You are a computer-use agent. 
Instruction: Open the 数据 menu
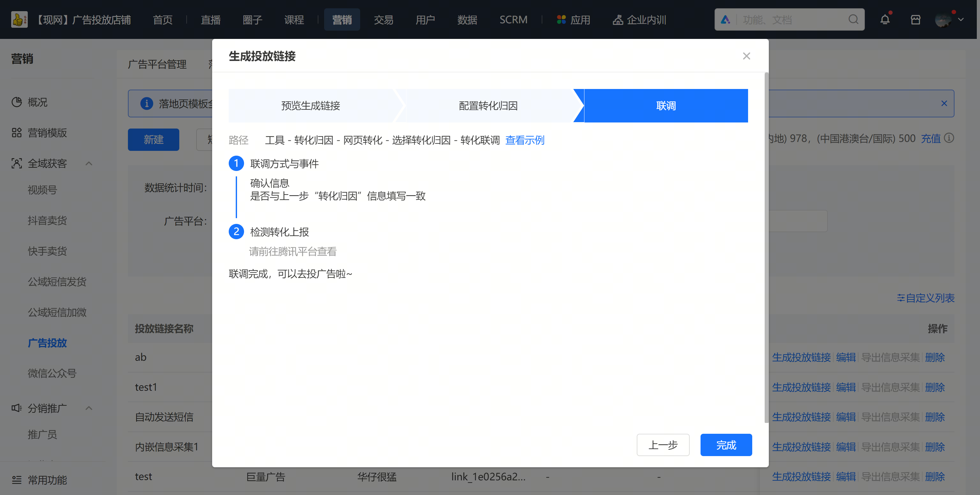pyautogui.click(x=467, y=19)
